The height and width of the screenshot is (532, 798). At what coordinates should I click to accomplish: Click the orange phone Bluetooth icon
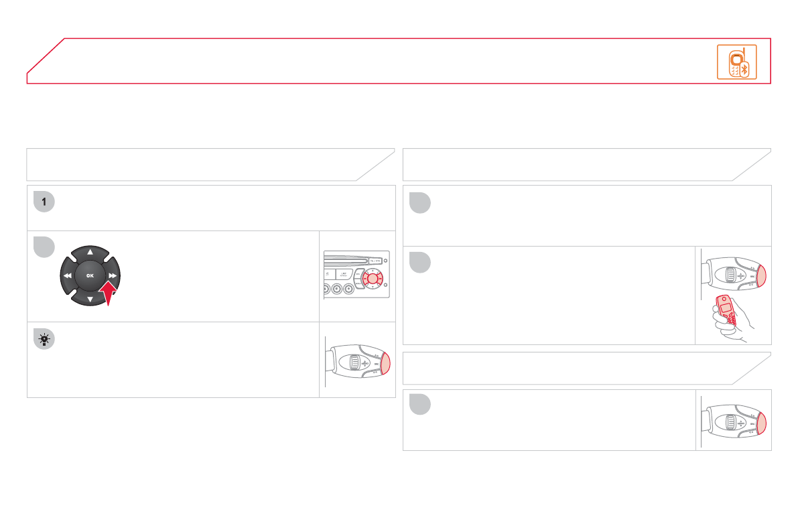coord(736,62)
